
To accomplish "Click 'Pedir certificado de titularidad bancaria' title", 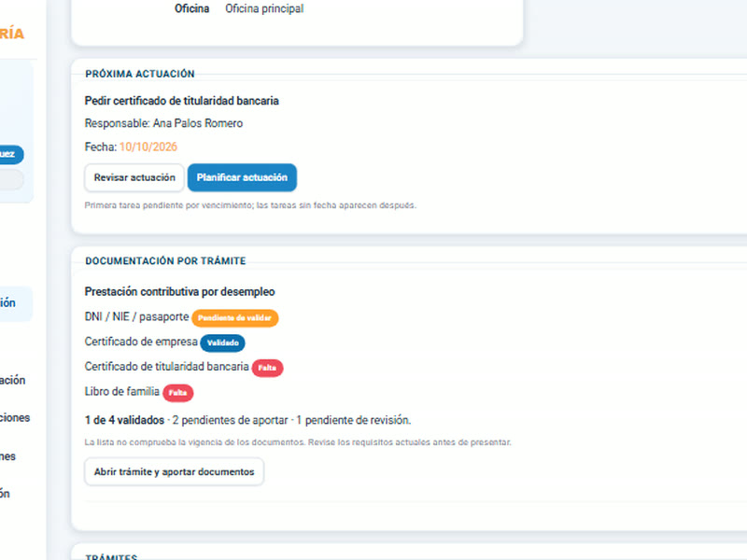I will pyautogui.click(x=181, y=101).
